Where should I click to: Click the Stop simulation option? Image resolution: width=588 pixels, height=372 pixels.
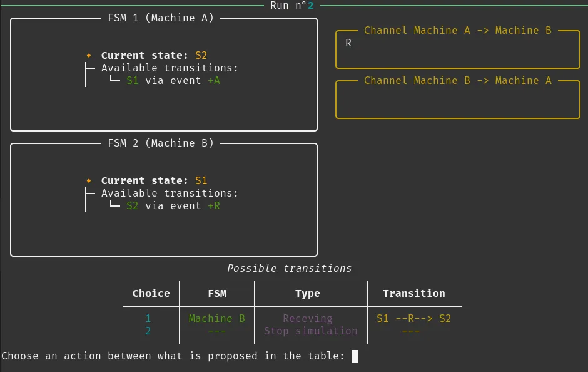tap(310, 331)
